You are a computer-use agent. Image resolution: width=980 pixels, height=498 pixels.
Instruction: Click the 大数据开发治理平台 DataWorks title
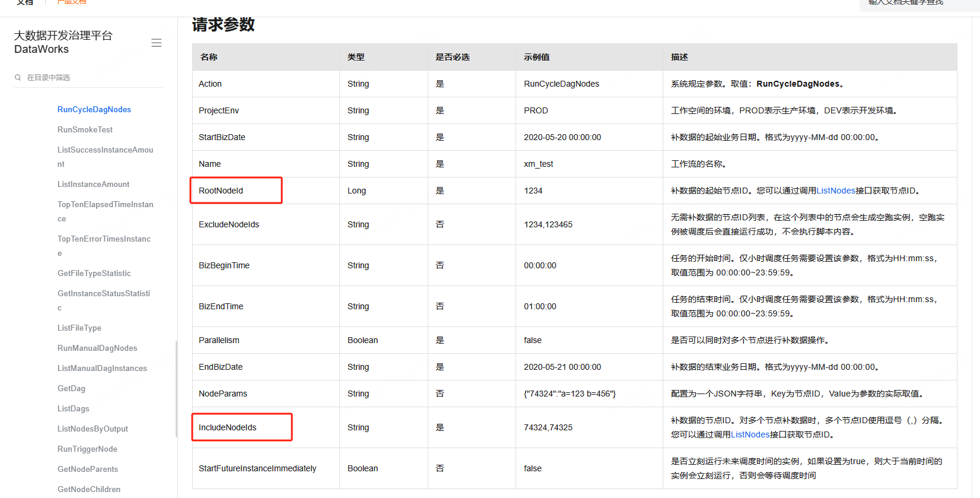click(x=63, y=42)
